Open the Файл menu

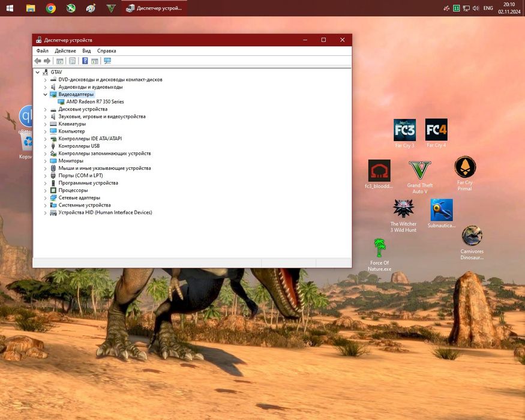point(42,51)
